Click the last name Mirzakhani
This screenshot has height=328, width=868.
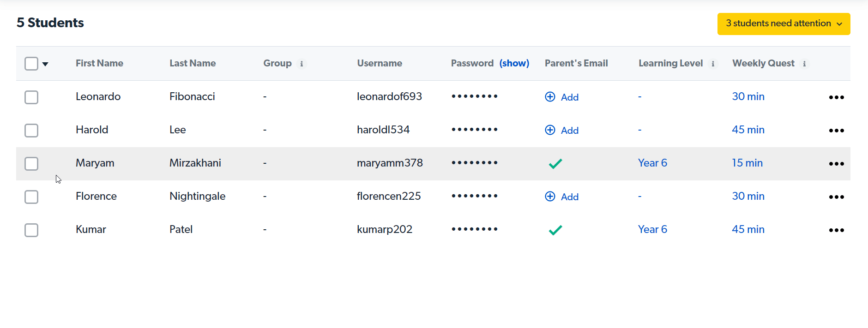(x=195, y=163)
